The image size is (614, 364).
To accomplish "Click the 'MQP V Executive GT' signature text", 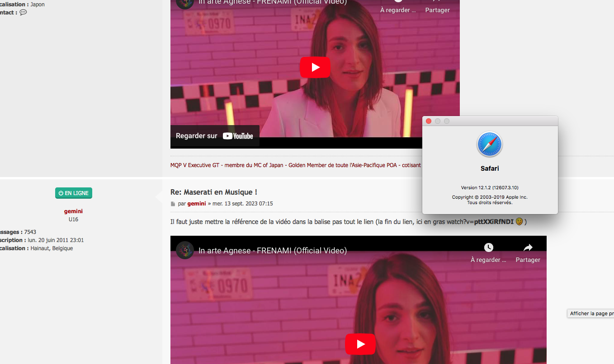I will click(x=195, y=165).
